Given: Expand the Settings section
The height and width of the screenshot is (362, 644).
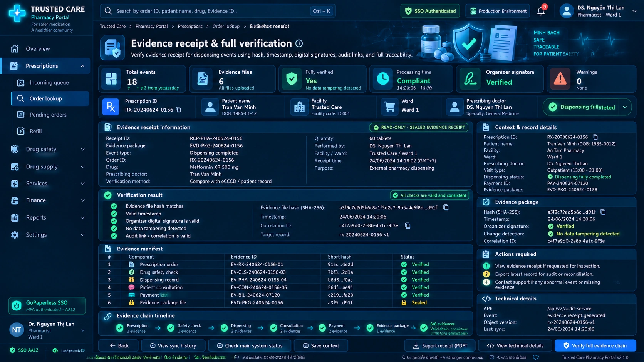Looking at the screenshot, I should [82, 235].
